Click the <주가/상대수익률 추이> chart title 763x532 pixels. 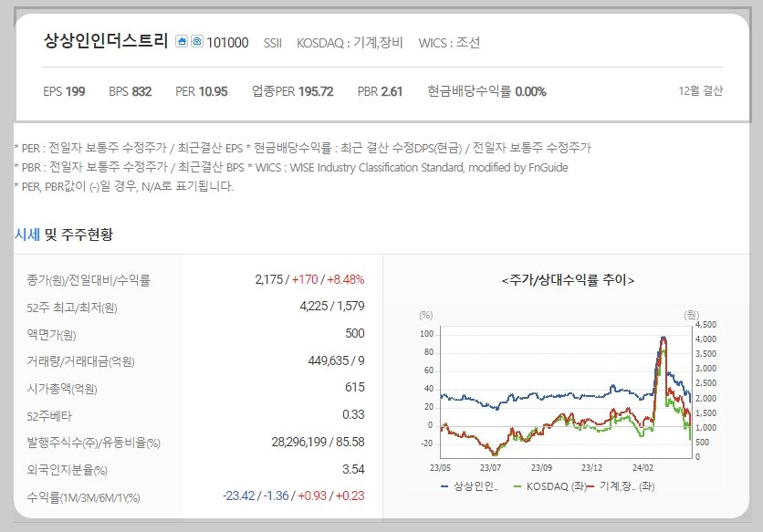pyautogui.click(x=568, y=280)
